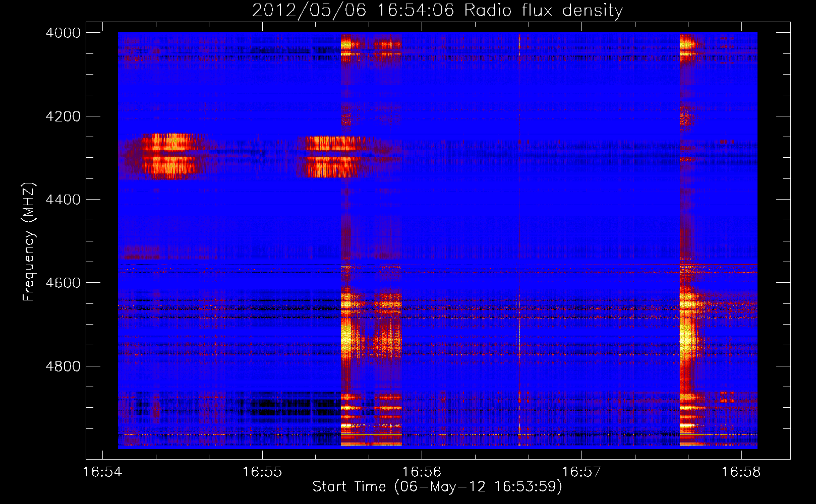The image size is (816, 504).
Task: Click the 4600 frequency axis label
Action: tap(63, 283)
